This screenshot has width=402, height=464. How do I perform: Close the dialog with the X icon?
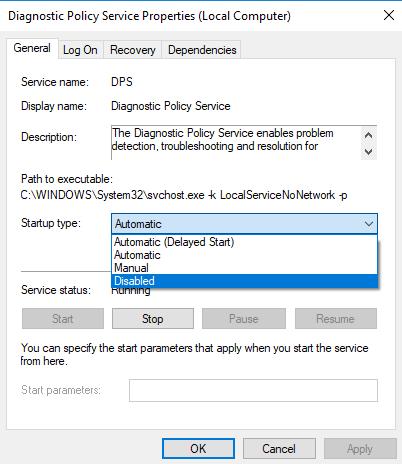389,15
